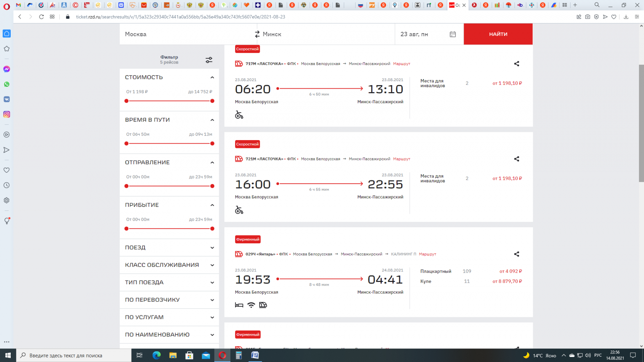Switch keyboard language РУС indicator
The height and width of the screenshot is (362, 644).
point(598,355)
